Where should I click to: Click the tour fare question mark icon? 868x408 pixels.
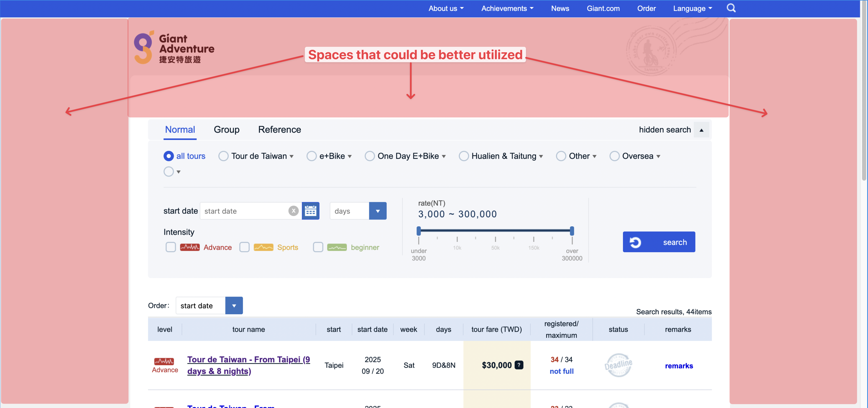519,365
